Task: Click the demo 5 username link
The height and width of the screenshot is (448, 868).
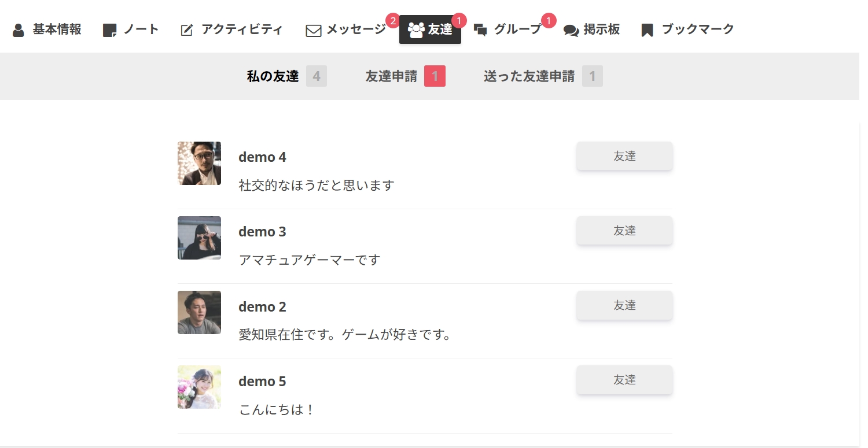Action: click(x=262, y=382)
